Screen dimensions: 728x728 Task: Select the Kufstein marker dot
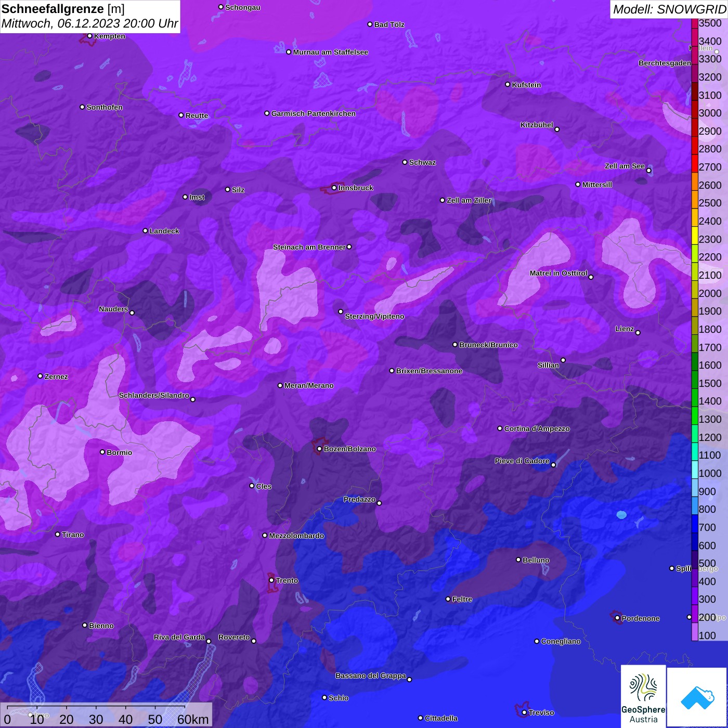pos(508,84)
